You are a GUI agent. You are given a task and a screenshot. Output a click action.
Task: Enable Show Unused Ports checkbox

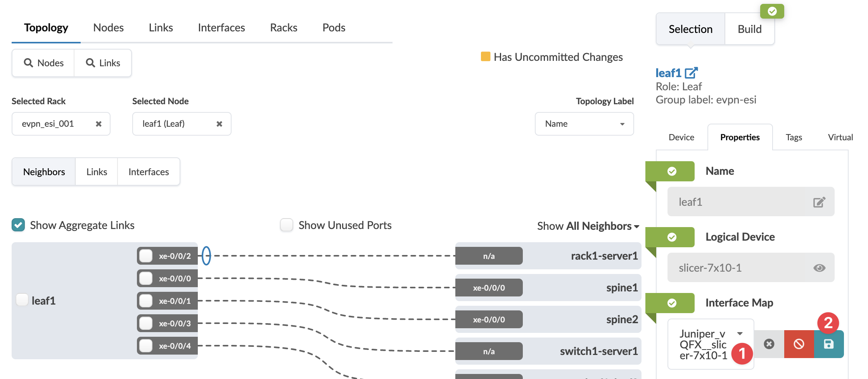(287, 225)
